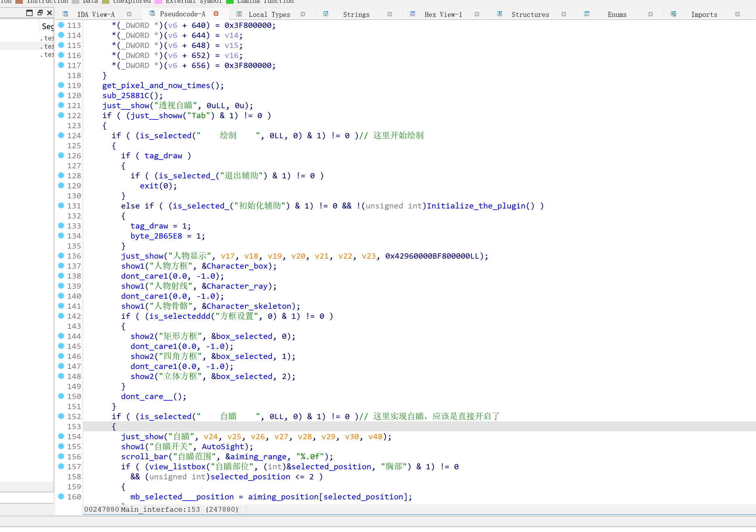Click the pink External symbol color swatch
This screenshot has height=532, width=756.
[158, 2]
